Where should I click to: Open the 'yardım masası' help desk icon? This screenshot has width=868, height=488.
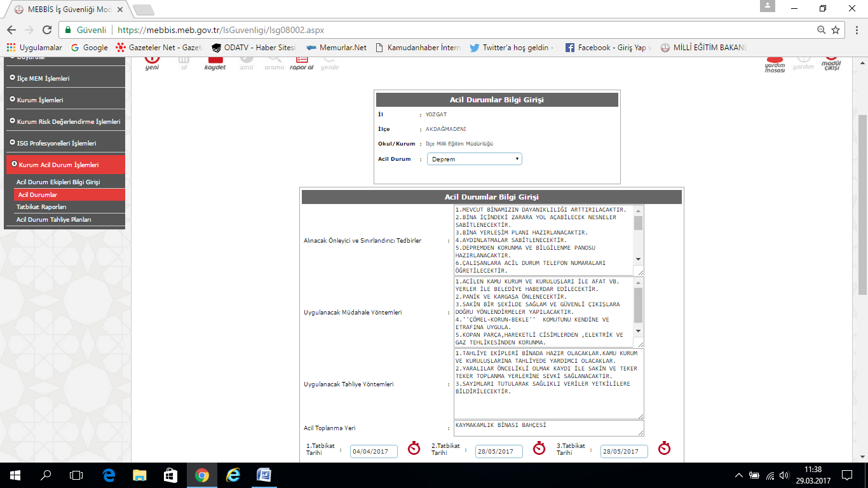tap(775, 62)
